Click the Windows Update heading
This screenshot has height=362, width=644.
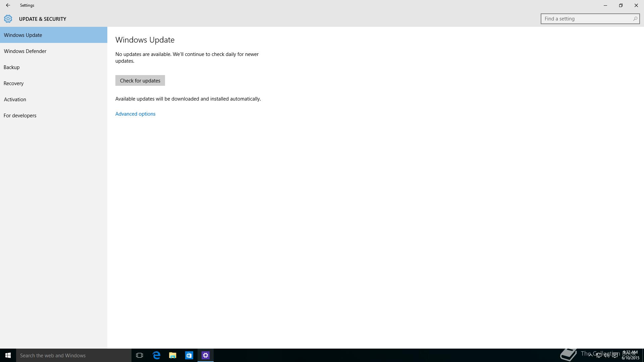145,40
